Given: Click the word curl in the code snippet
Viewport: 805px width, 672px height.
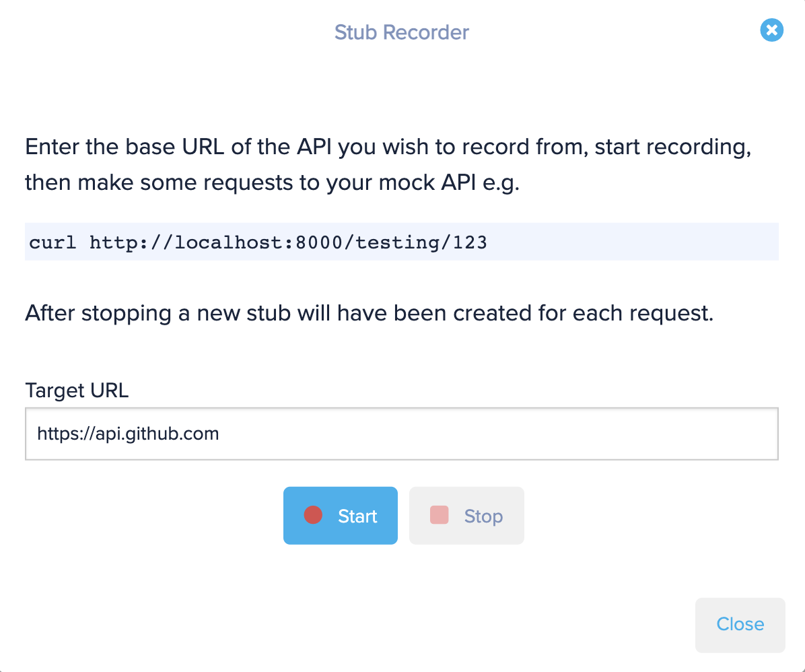Looking at the screenshot, I should 53,242.
